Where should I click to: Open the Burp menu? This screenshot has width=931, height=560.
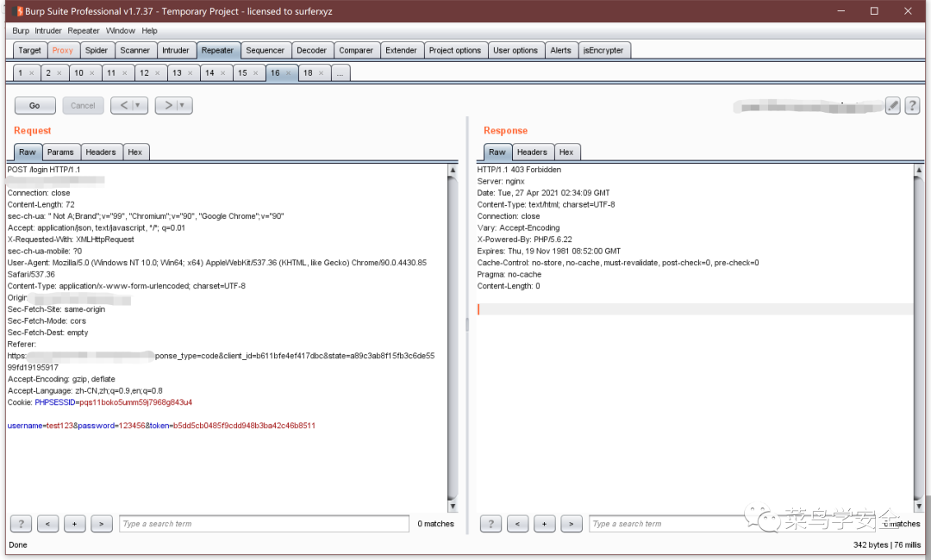click(x=21, y=31)
